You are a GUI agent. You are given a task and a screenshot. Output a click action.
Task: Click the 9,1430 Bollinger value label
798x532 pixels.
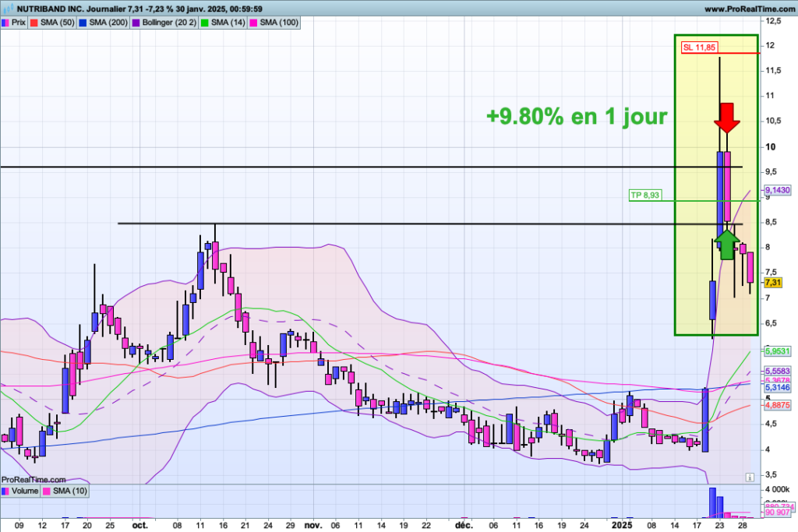pyautogui.click(x=778, y=190)
